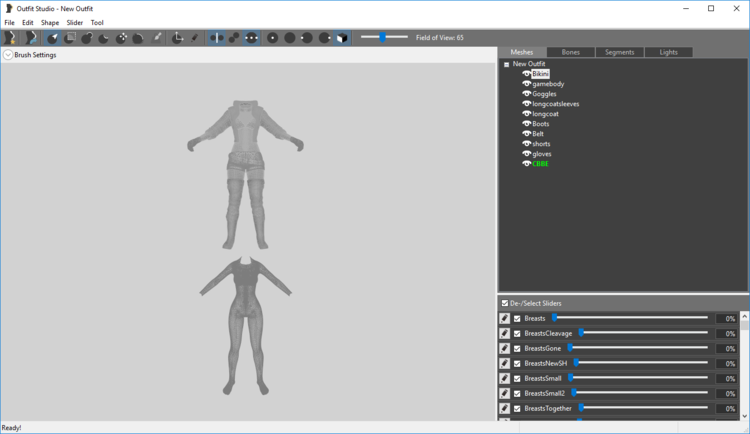
Task: Set camera to front view
Action: pyautogui.click(x=273, y=38)
